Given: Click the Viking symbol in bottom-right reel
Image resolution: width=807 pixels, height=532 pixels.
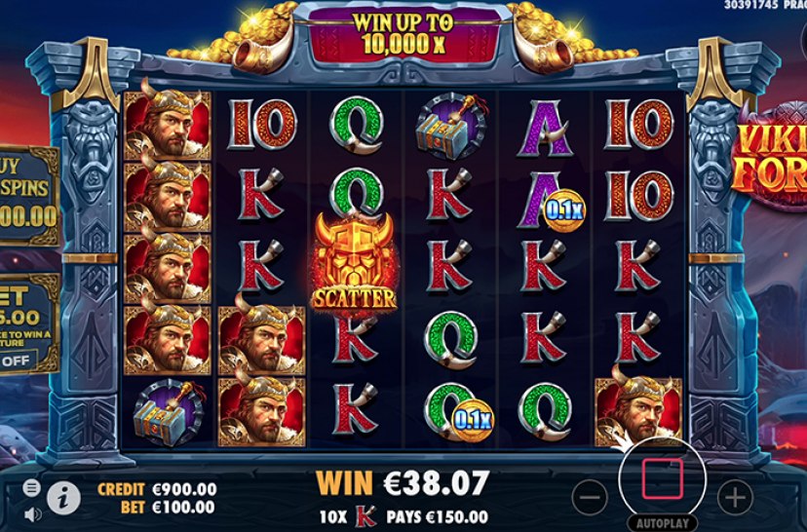Looking at the screenshot, I should (638, 412).
